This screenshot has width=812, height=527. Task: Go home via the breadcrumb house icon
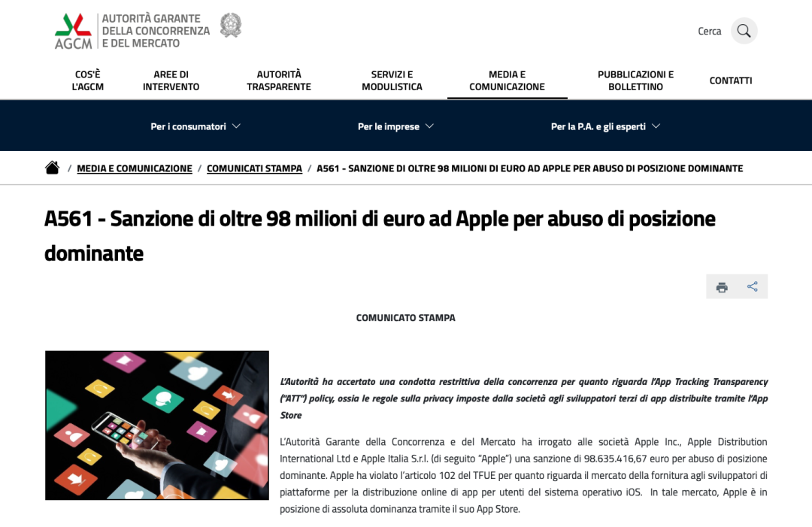click(x=53, y=168)
